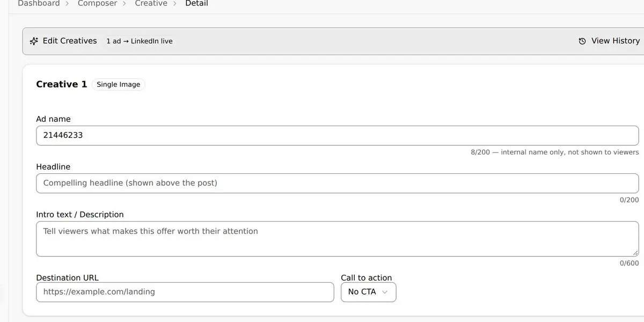Click the View History clock icon

[582, 41]
